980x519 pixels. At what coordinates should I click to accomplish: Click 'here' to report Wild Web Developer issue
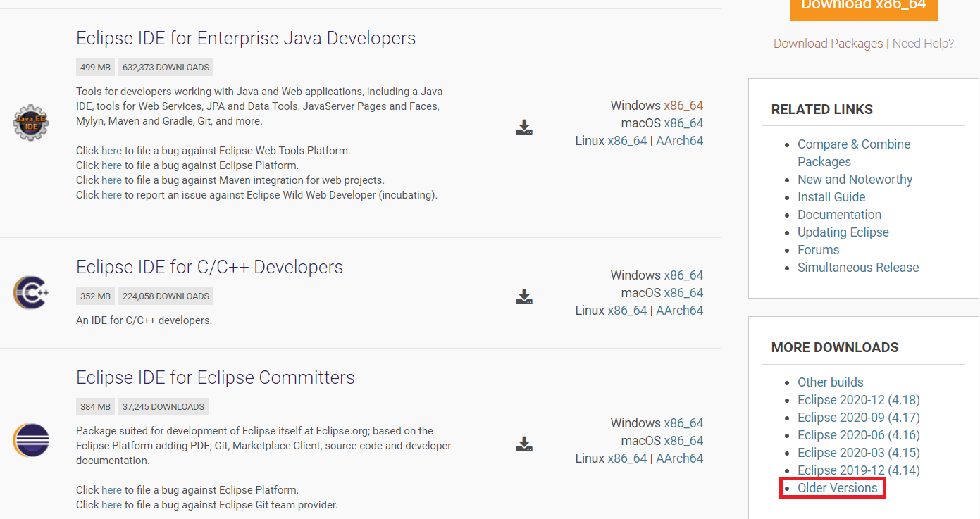111,195
